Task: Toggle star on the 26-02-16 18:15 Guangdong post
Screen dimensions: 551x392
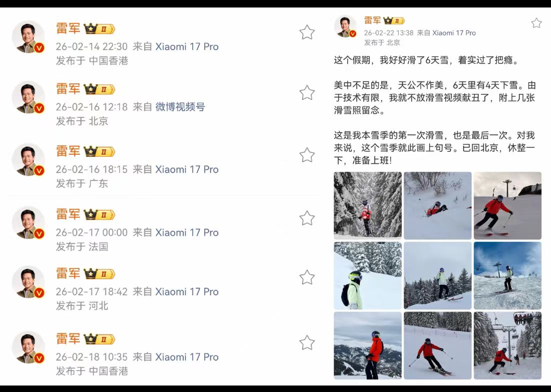Action: [307, 155]
